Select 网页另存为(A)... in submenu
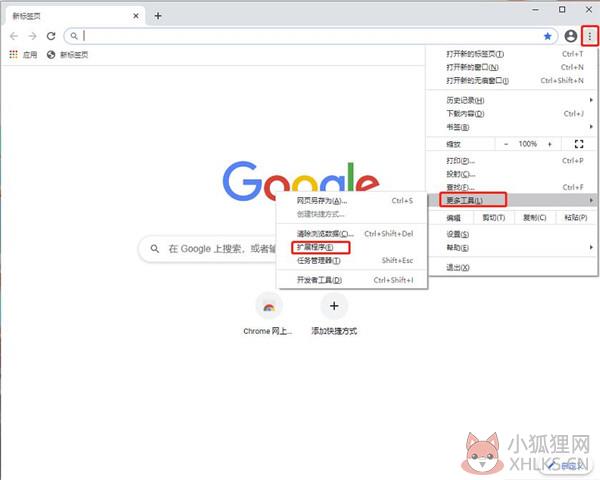Viewport: 600px width, 480px height. pyautogui.click(x=351, y=201)
